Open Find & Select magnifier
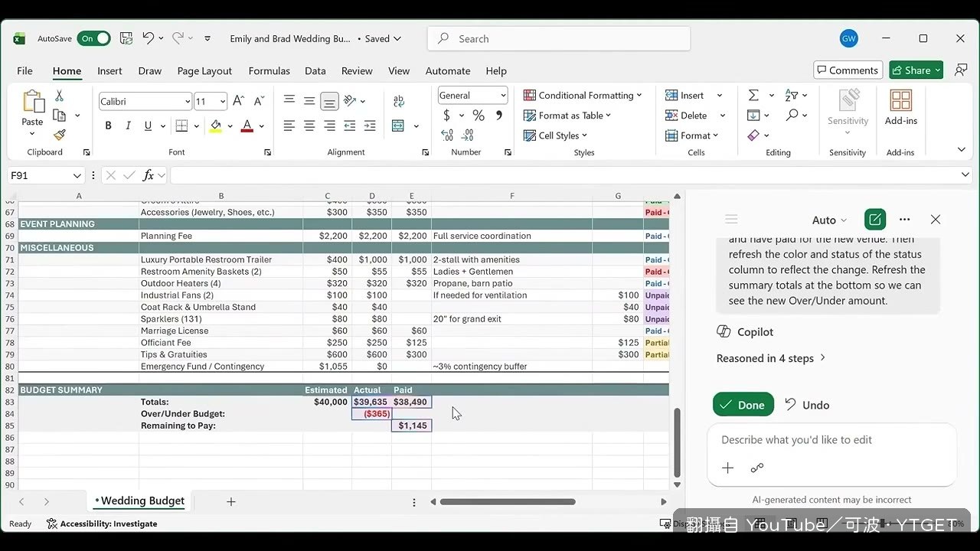 point(792,115)
